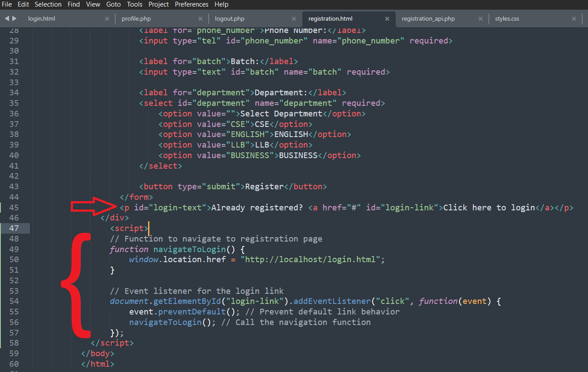Click the next tab right arrow
Image resolution: width=588 pixels, height=372 pixels.
click(x=15, y=19)
